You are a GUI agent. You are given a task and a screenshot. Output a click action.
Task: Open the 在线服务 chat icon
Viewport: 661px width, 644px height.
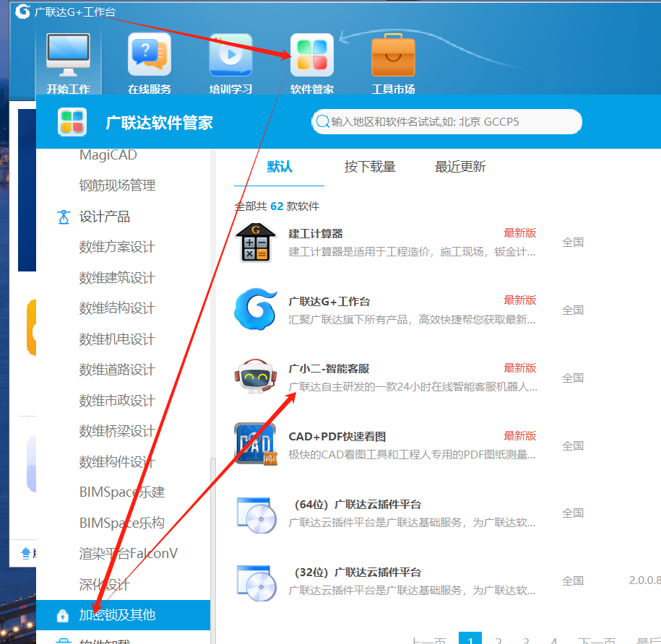point(150,55)
